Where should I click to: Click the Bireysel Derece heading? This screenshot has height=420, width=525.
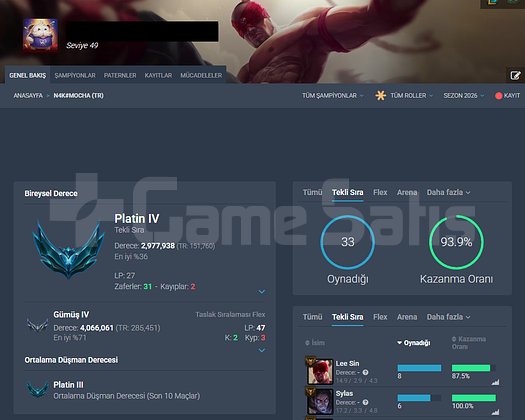(x=51, y=193)
